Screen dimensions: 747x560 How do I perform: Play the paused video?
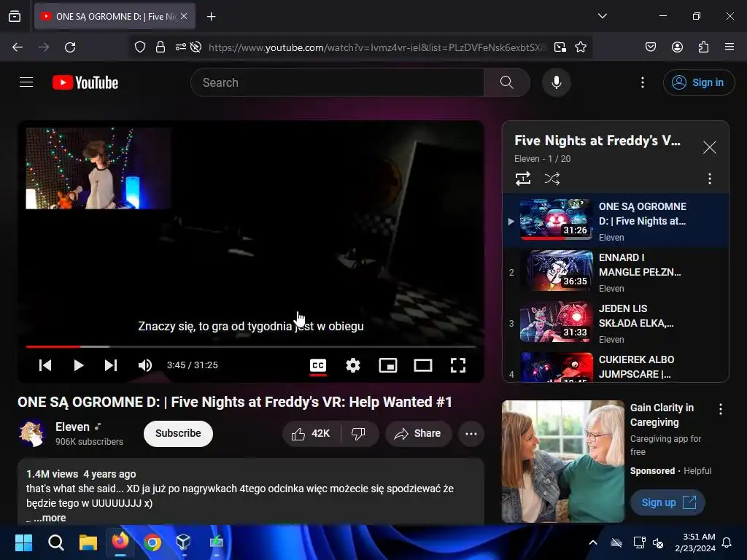click(x=79, y=365)
